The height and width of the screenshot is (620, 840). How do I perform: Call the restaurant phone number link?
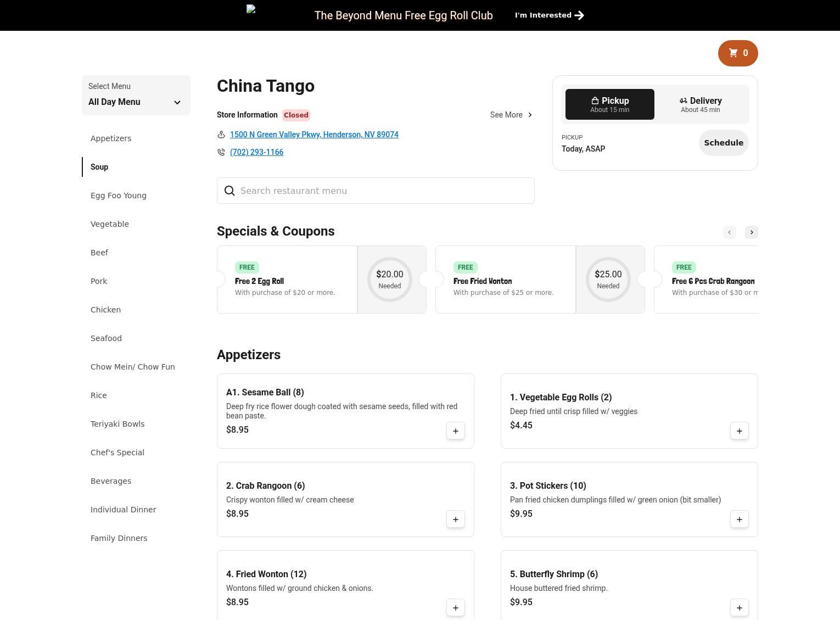256,152
